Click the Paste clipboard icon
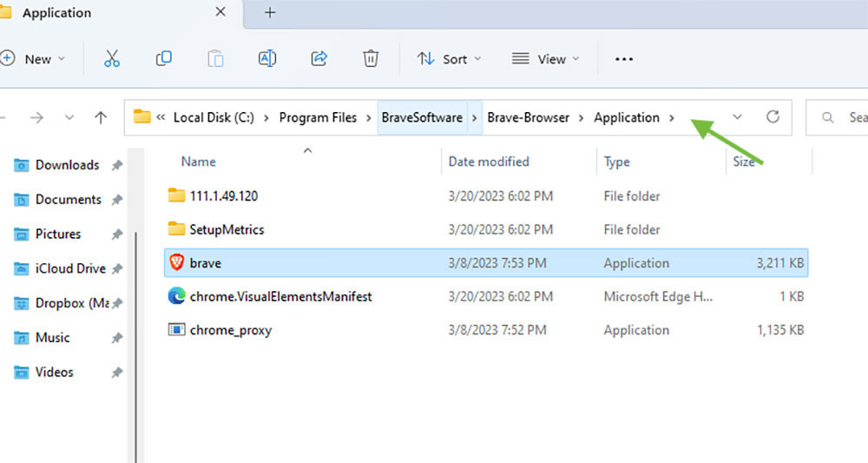The image size is (868, 463). (x=215, y=59)
